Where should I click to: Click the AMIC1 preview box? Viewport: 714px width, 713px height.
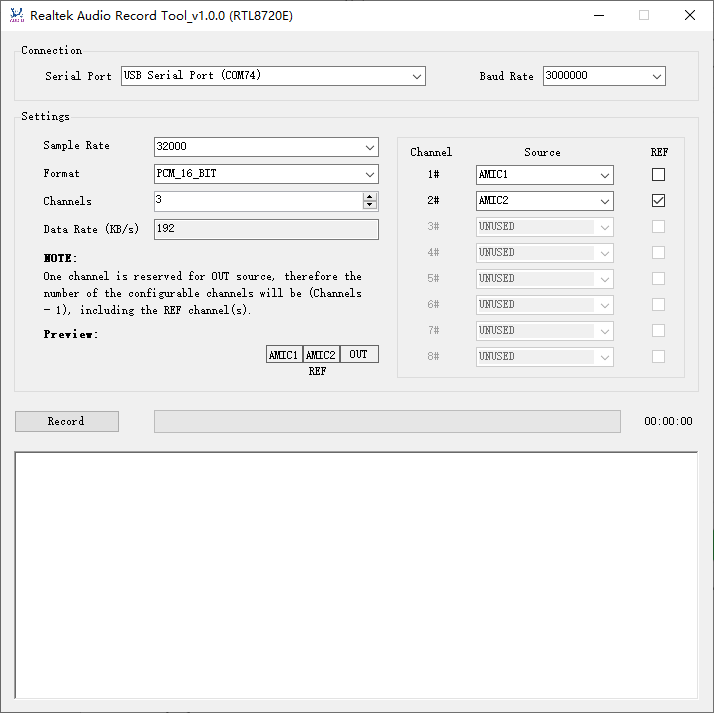pos(284,355)
